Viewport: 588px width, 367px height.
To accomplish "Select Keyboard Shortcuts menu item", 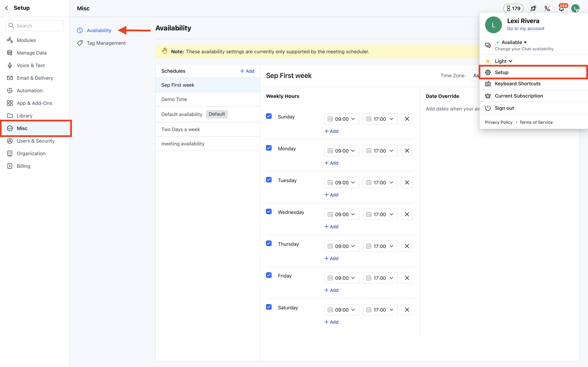I will [517, 84].
